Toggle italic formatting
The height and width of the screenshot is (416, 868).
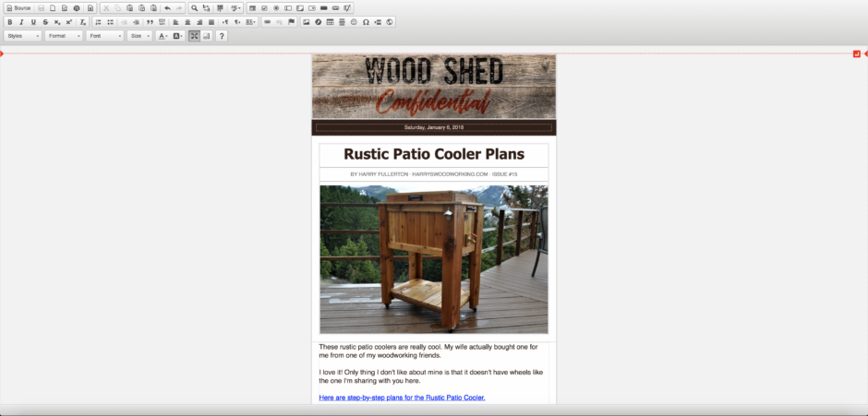(x=21, y=22)
